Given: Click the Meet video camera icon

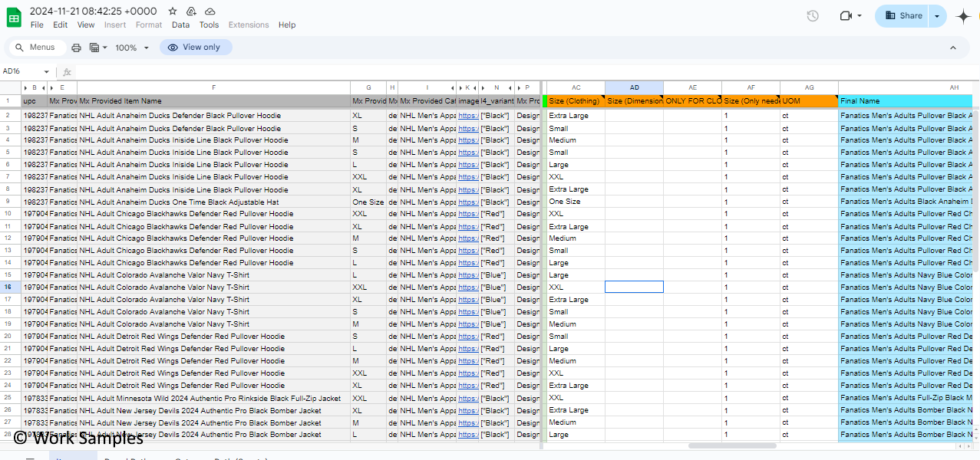Looking at the screenshot, I should 846,16.
